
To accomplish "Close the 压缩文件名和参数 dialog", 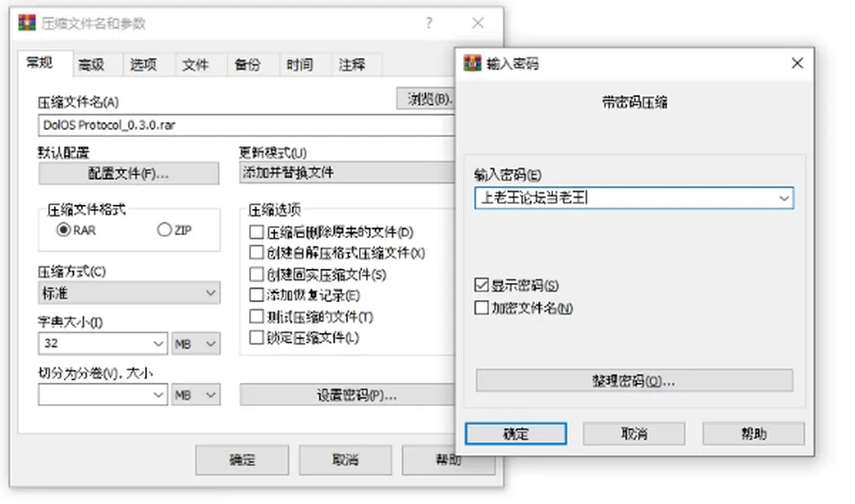I will tap(477, 23).
